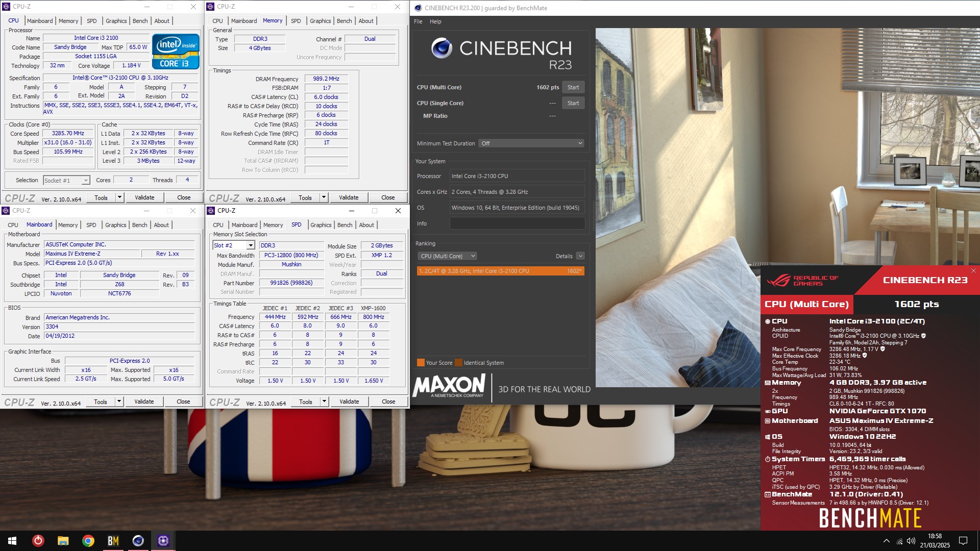The height and width of the screenshot is (551, 980).
Task: Open About tab in Mainboard CPU-Z window
Action: 161,225
